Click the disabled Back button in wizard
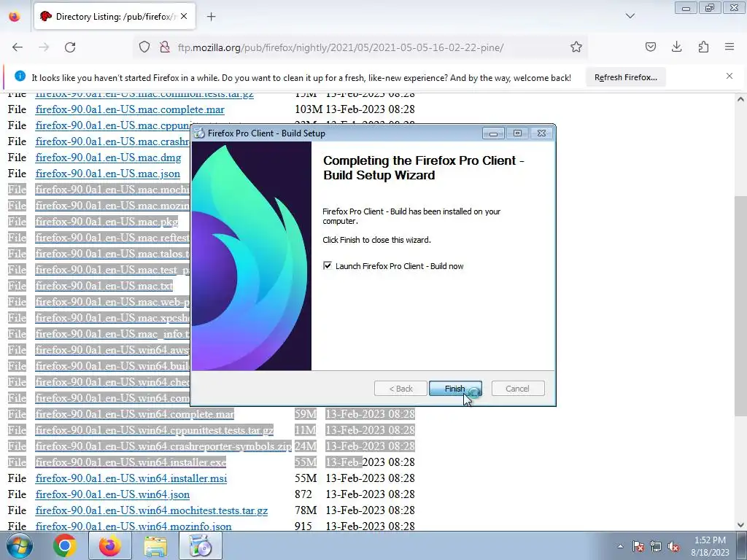This screenshot has width=747, height=560. click(400, 389)
